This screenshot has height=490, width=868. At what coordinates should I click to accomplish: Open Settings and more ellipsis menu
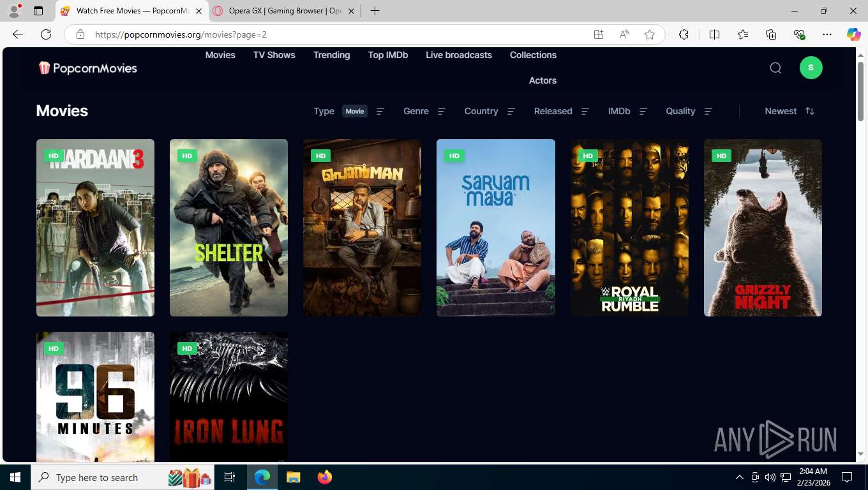(827, 34)
